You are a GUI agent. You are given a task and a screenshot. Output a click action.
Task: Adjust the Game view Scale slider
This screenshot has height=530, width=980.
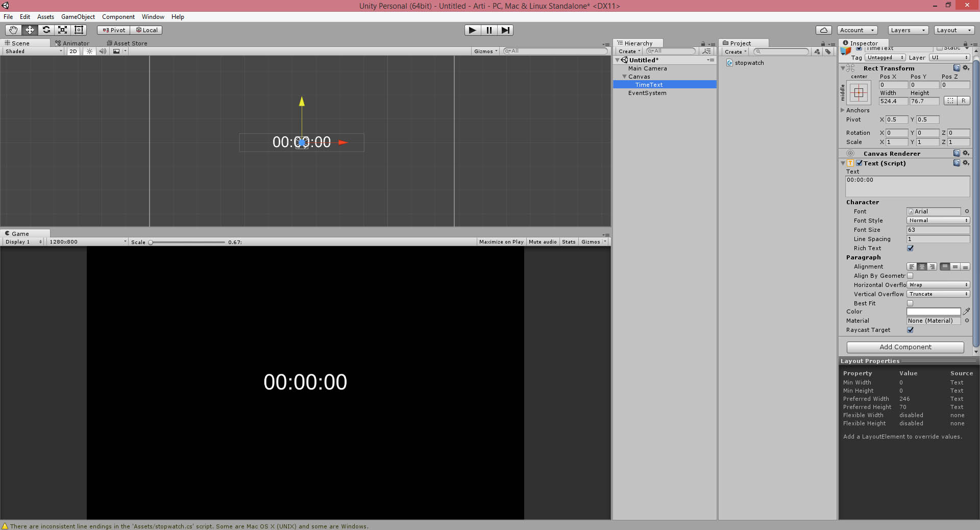pos(187,242)
